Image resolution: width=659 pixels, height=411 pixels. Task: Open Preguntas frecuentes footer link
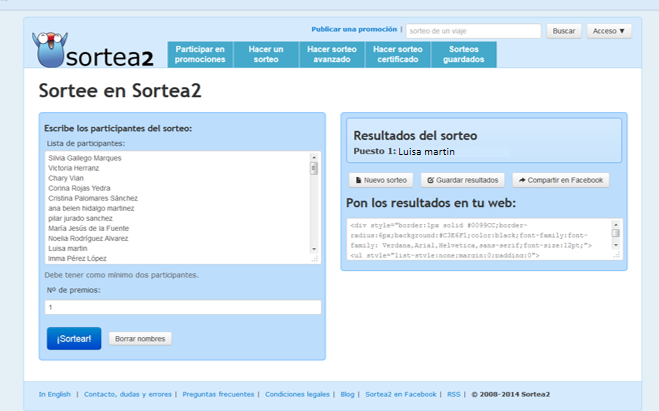pos(218,394)
